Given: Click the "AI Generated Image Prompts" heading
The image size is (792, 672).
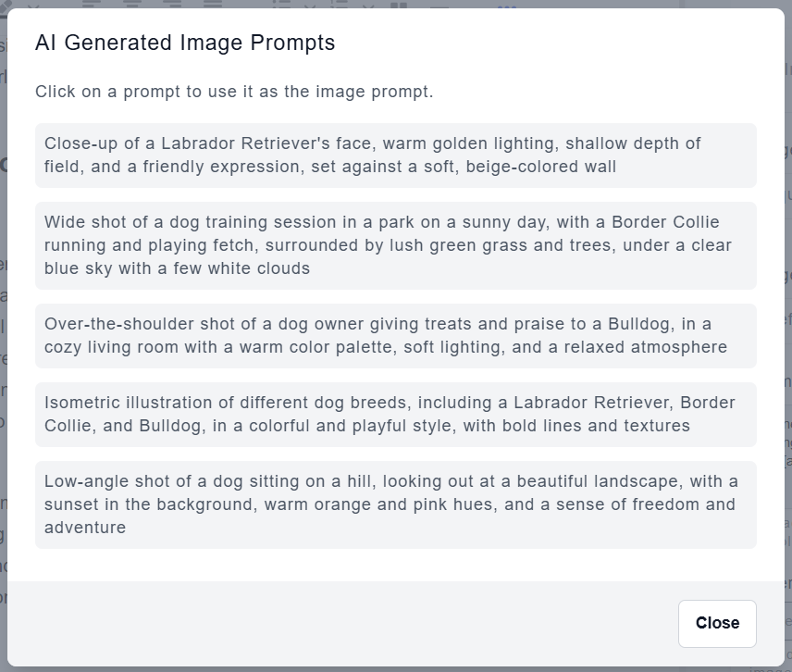Looking at the screenshot, I should 185,43.
